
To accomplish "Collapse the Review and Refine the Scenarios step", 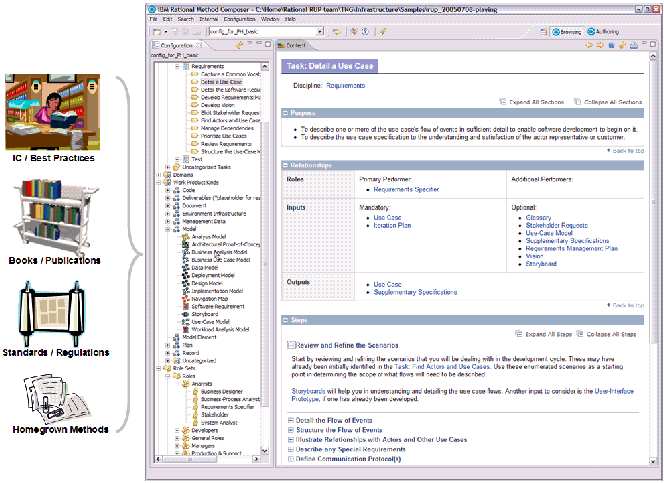I will (291, 345).
